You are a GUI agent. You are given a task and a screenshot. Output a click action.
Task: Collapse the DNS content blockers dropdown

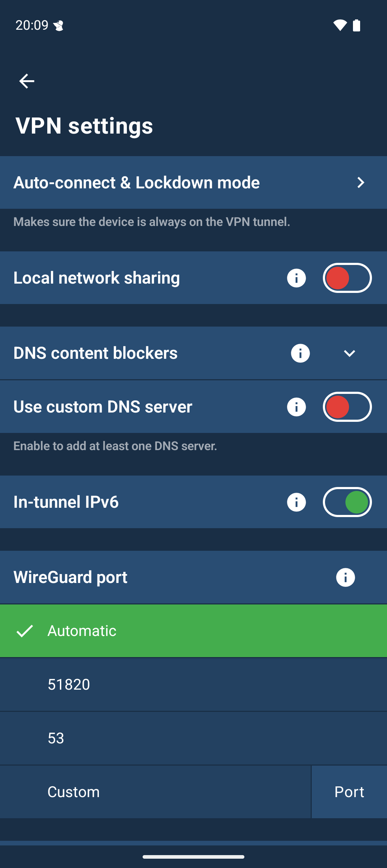coord(350,353)
